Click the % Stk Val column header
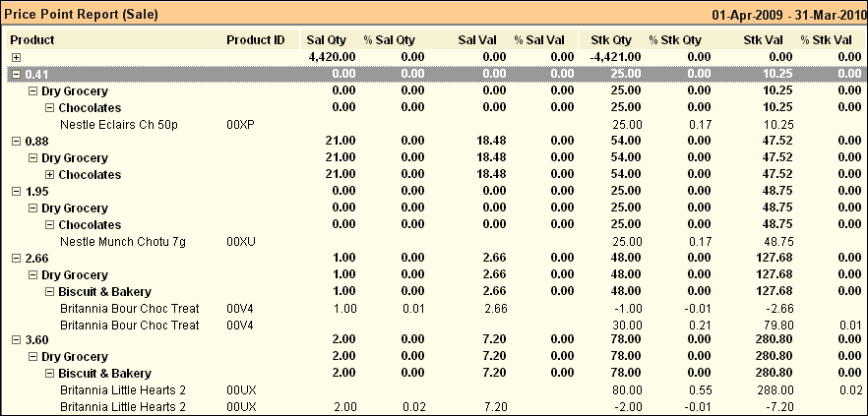The image size is (868, 416). pyautogui.click(x=826, y=39)
